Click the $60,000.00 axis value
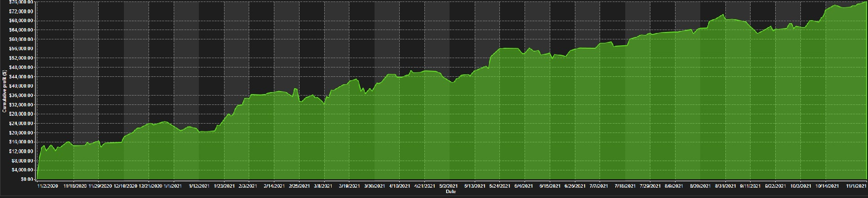This screenshot has height=198, width=868. click(21, 39)
